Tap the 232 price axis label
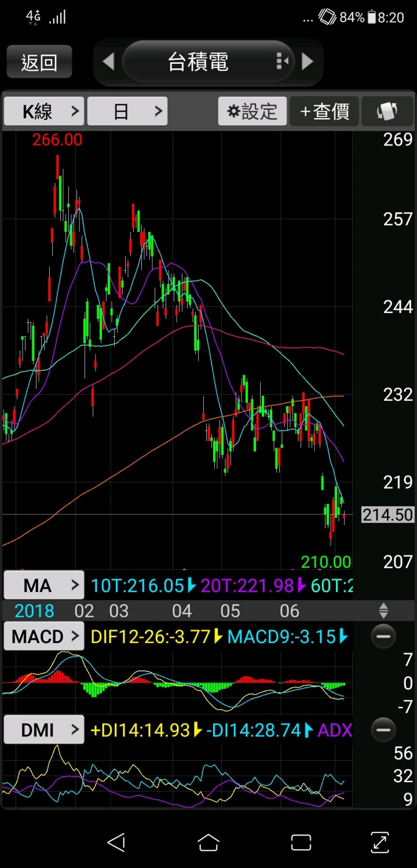Viewport: 417px width, 868px height. [398, 395]
